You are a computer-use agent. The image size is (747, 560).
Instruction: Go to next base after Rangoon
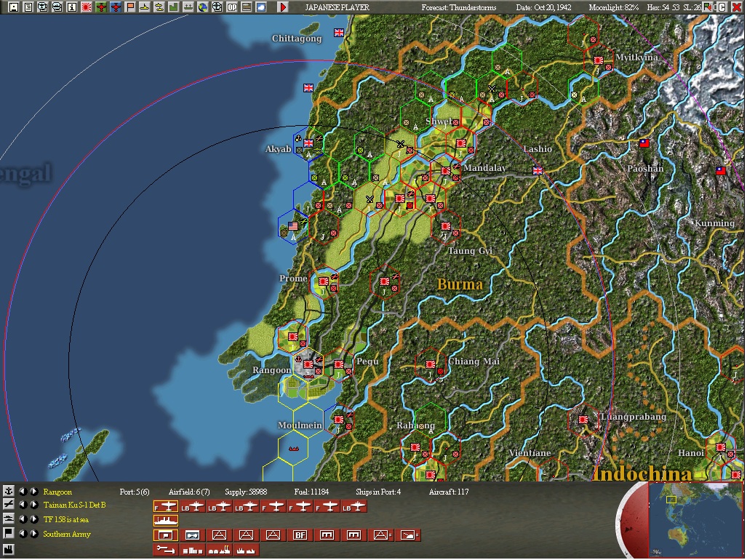34,492
